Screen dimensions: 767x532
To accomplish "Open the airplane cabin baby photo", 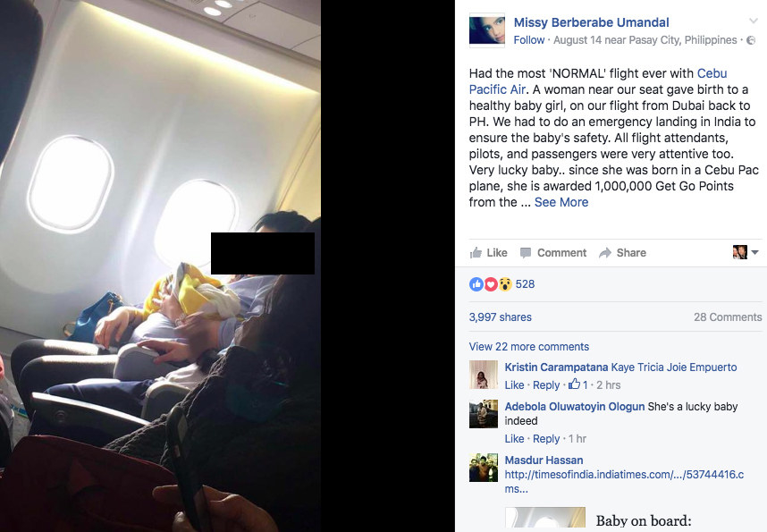I will (x=160, y=266).
